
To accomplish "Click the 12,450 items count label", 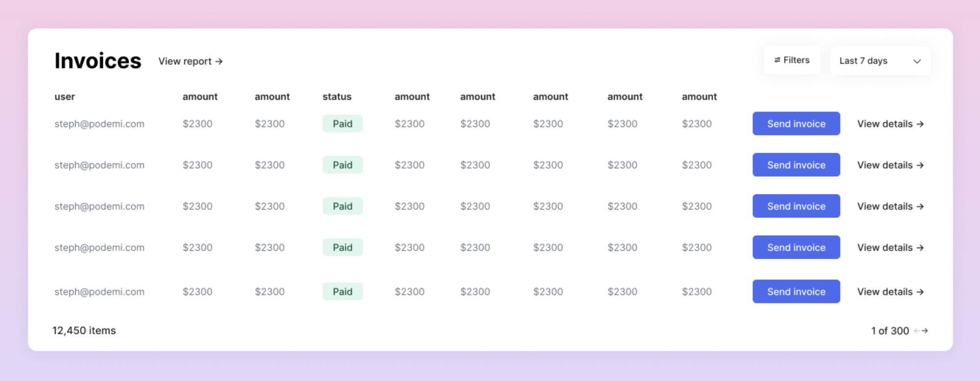I will (84, 330).
